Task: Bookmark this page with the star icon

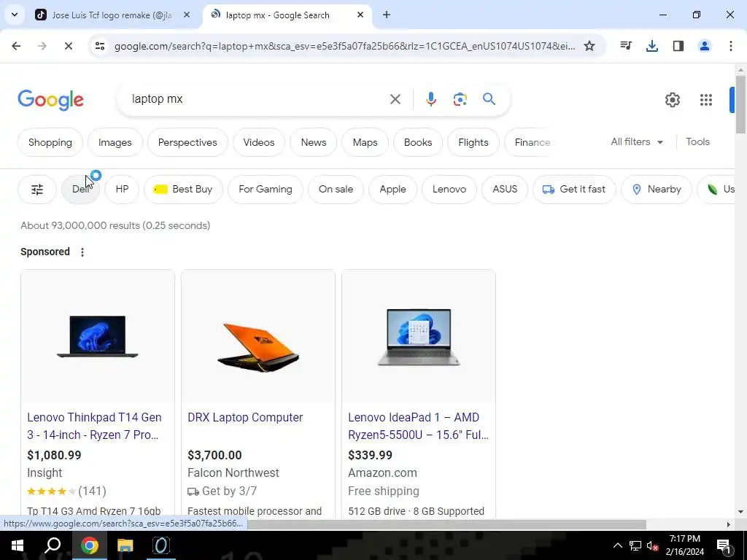Action: (x=589, y=46)
